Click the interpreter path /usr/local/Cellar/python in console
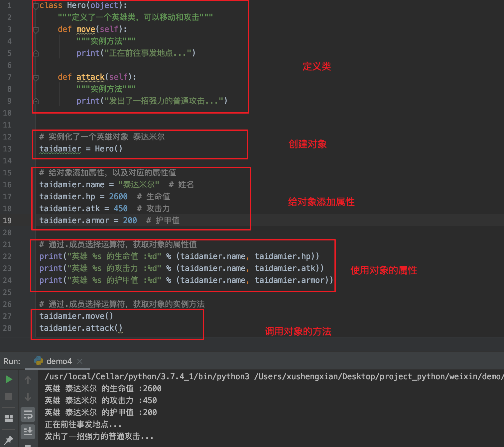 147,377
